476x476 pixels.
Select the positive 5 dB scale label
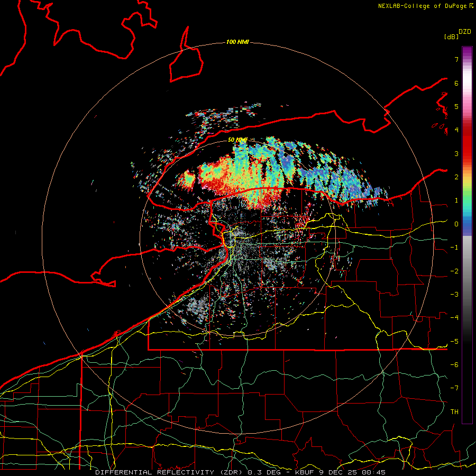point(456,106)
